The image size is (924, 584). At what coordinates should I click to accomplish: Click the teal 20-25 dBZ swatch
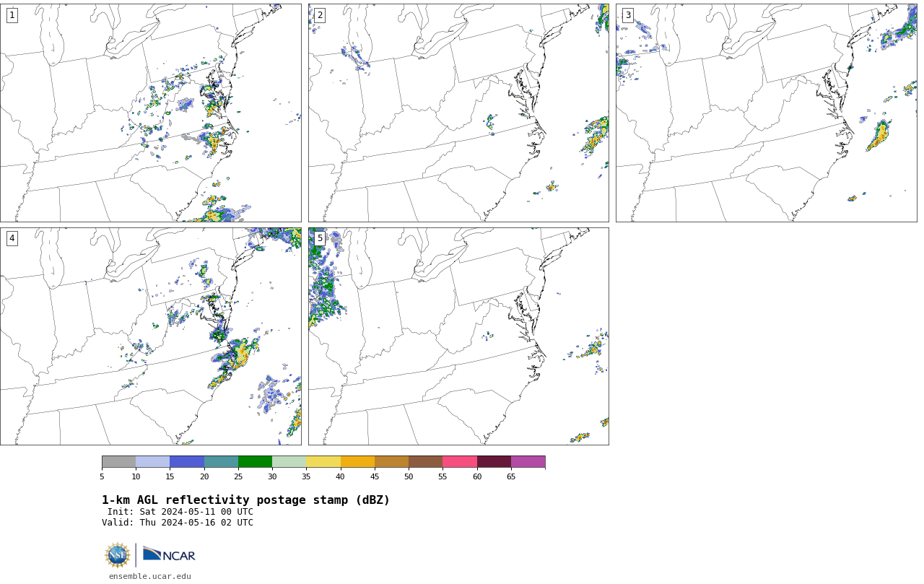tap(221, 462)
